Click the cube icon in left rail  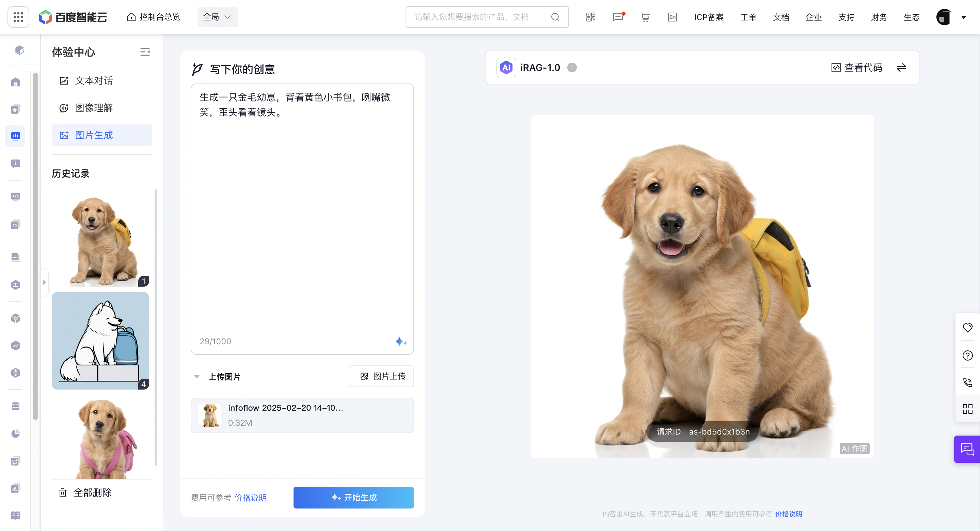click(x=16, y=318)
